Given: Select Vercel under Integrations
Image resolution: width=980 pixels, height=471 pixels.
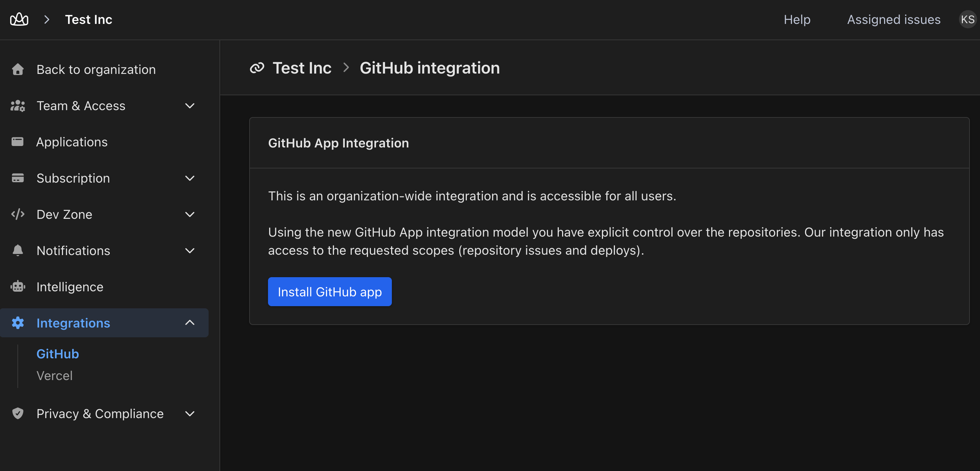Looking at the screenshot, I should pyautogui.click(x=54, y=375).
